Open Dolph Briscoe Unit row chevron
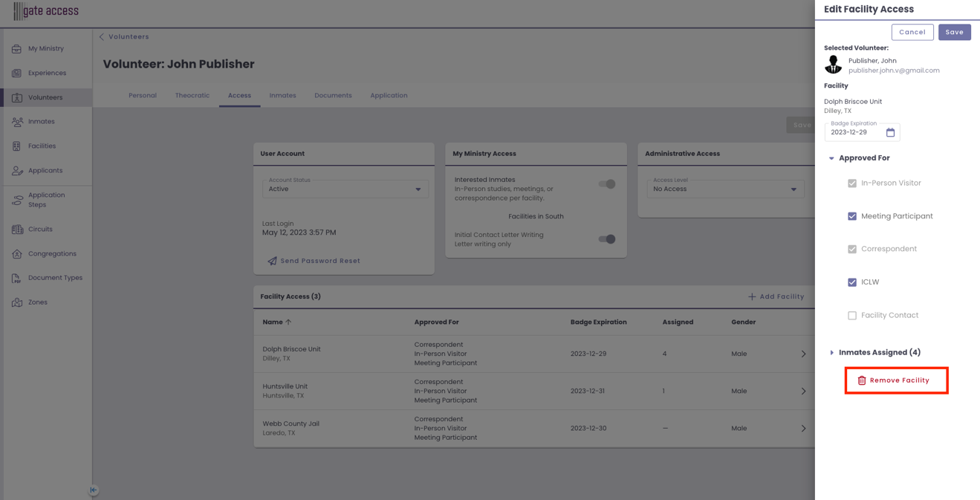The width and height of the screenshot is (980, 500). 803,354
